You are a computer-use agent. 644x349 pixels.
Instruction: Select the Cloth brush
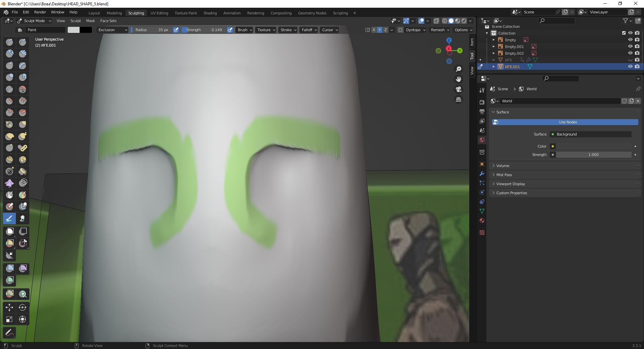coord(9,183)
